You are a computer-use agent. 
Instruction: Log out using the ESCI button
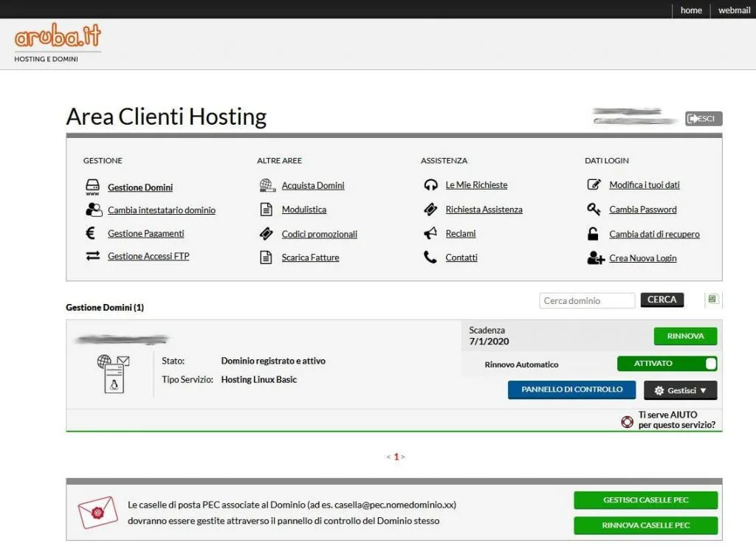tap(703, 119)
